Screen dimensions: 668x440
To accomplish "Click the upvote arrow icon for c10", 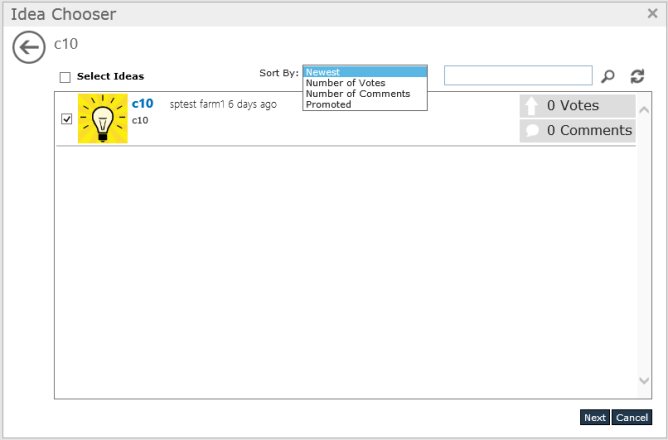I will pyautogui.click(x=531, y=106).
